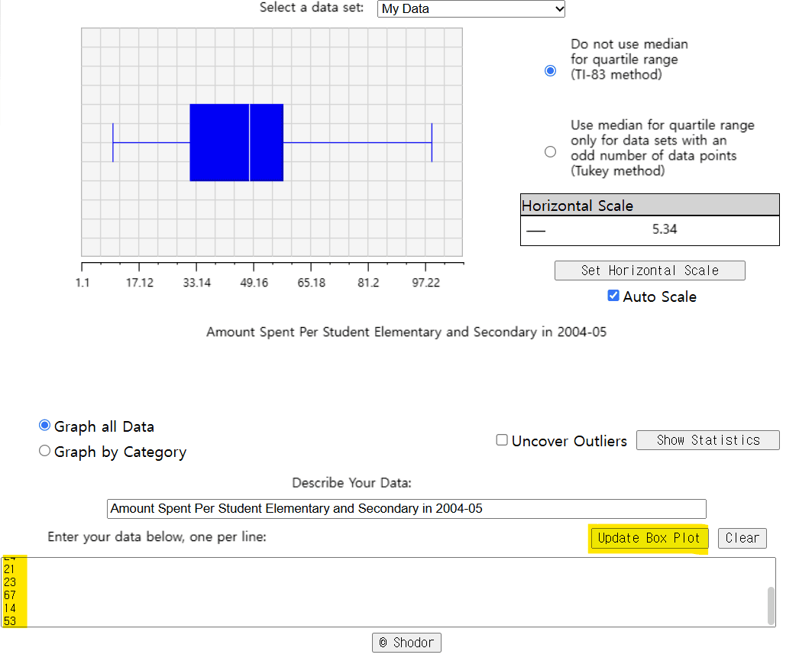Clear the entered data with Clear button
812x661 pixels.
pos(742,538)
